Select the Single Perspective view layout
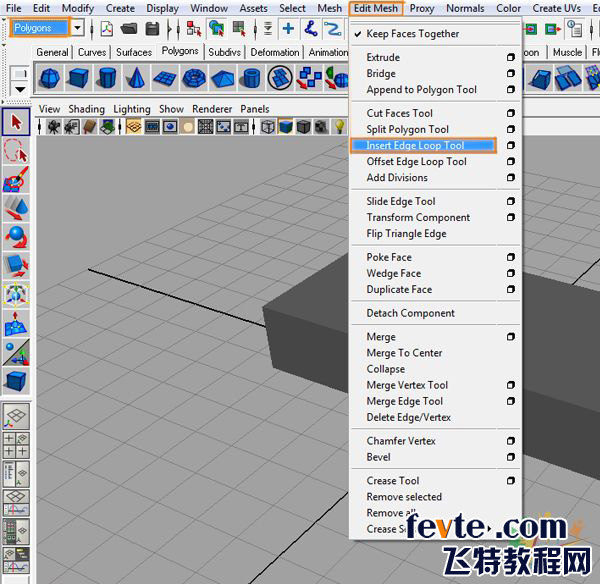600x584 pixels. click(x=16, y=416)
